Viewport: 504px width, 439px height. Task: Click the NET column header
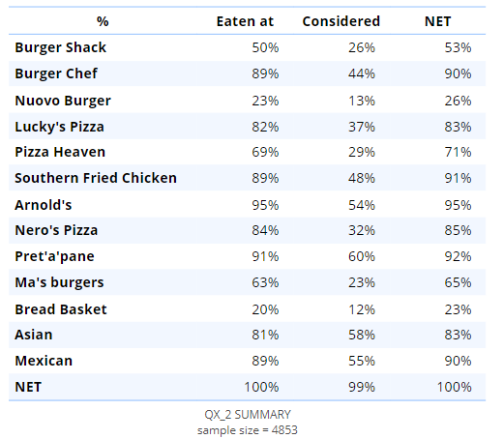(437, 21)
